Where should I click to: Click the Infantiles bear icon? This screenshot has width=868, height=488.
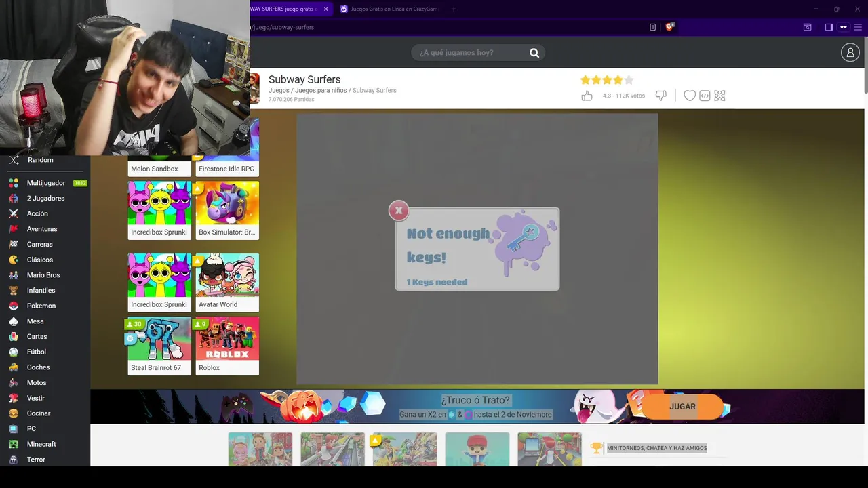click(x=14, y=291)
